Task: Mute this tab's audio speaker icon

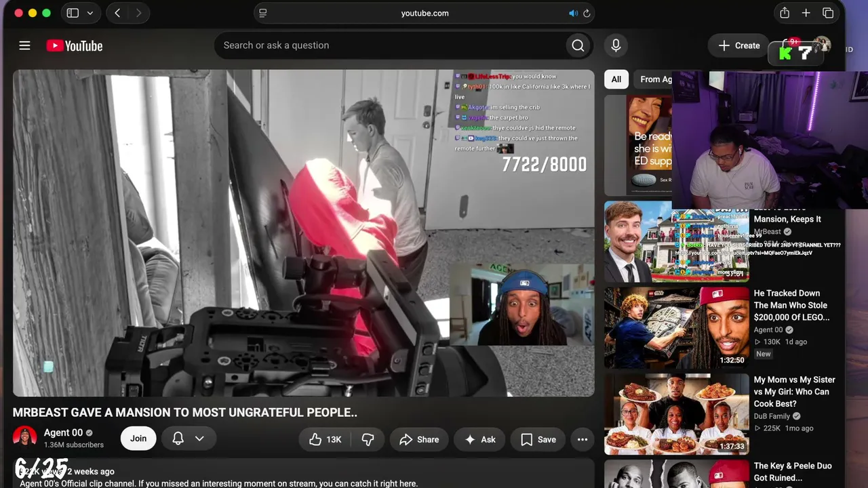Action: 573,13
